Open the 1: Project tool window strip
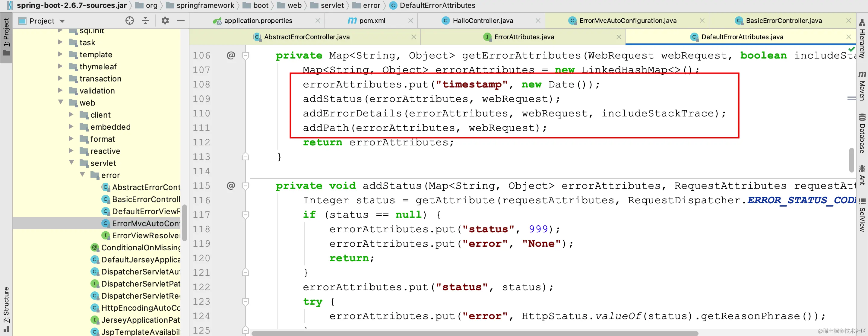 (6, 37)
